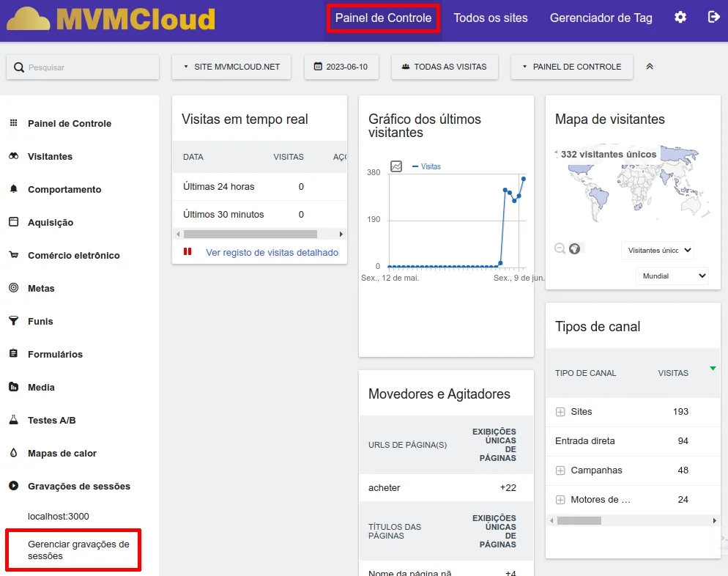This screenshot has width=728, height=576.
Task: Click the Tipos de canal horizontal scrollbar
Action: point(579,520)
